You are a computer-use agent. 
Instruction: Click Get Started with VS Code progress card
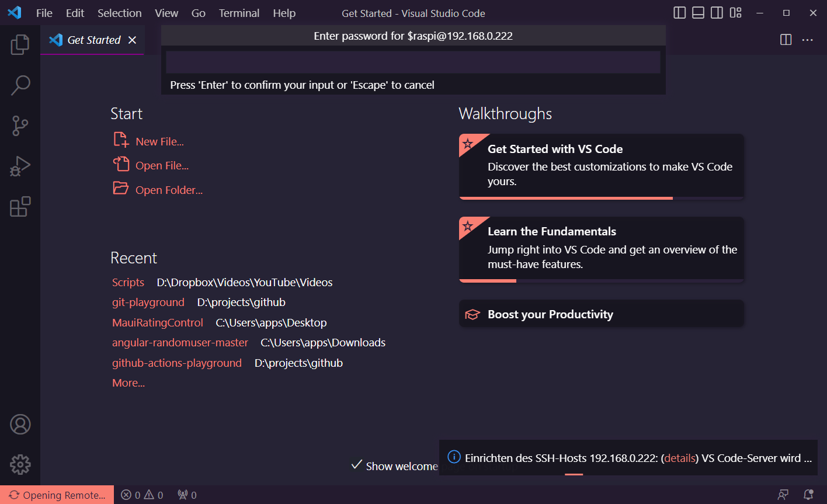(601, 166)
